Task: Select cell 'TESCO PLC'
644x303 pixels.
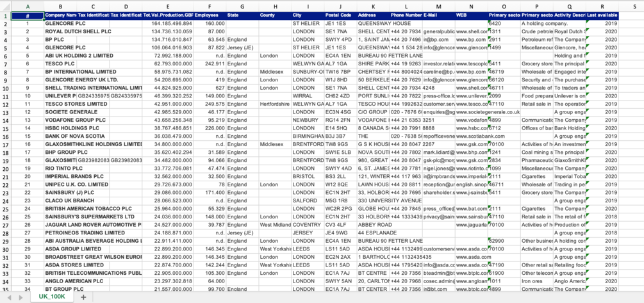Action: click(x=60, y=63)
